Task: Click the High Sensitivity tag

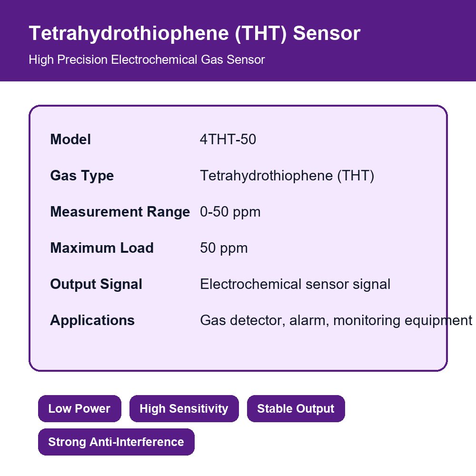Action: (184, 408)
